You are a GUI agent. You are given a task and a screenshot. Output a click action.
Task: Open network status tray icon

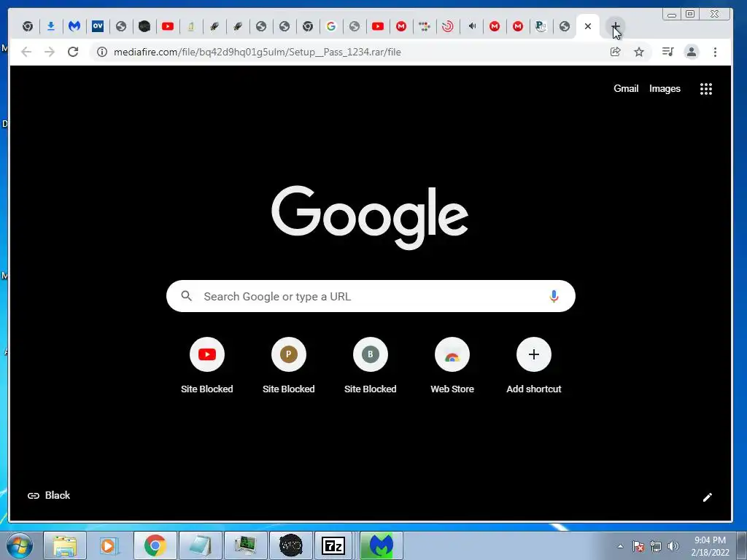coord(656,546)
